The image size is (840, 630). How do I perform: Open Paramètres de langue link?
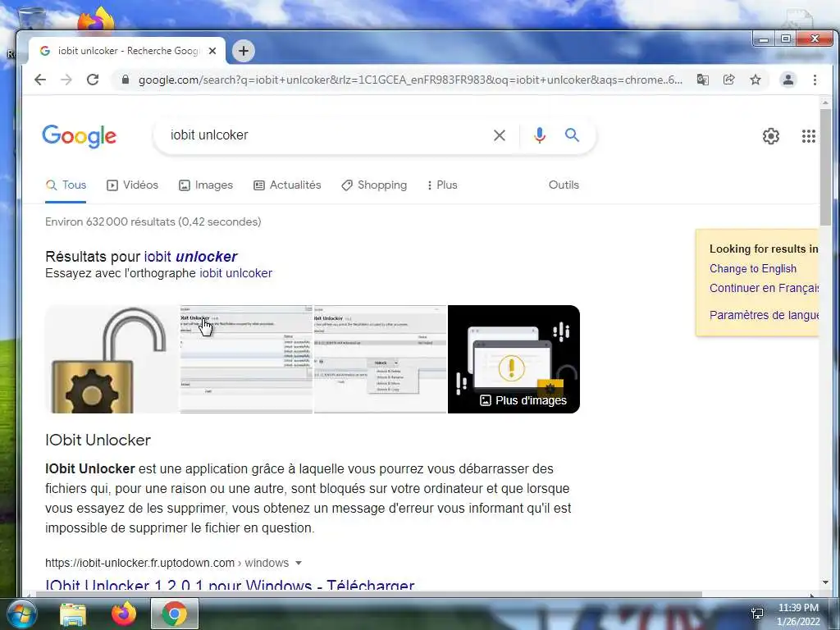tap(764, 315)
